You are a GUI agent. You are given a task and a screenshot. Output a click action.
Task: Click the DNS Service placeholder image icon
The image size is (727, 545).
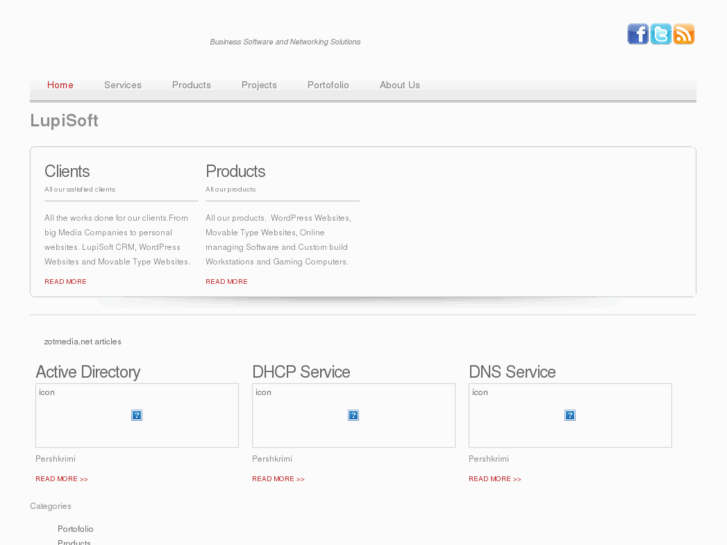point(570,415)
